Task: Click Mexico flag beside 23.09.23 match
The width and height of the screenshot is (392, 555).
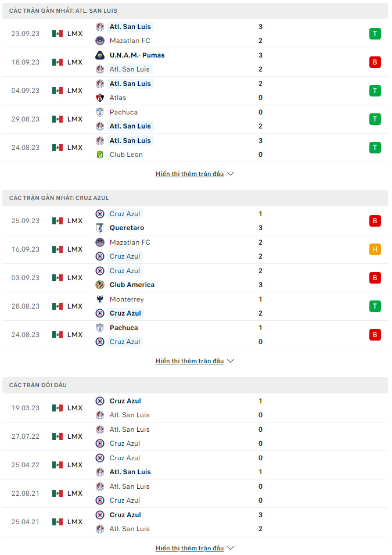Action: tap(57, 34)
